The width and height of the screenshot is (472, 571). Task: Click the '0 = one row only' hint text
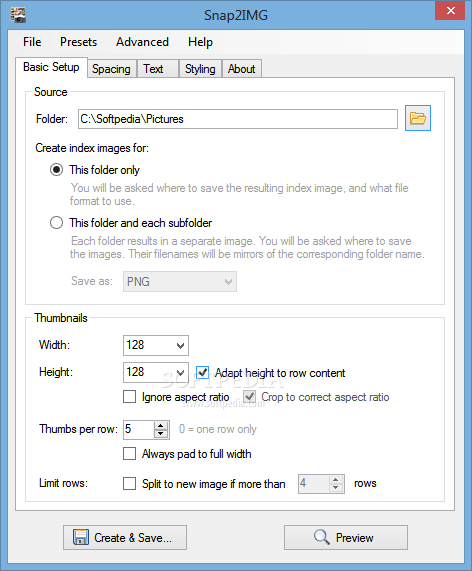(x=218, y=429)
